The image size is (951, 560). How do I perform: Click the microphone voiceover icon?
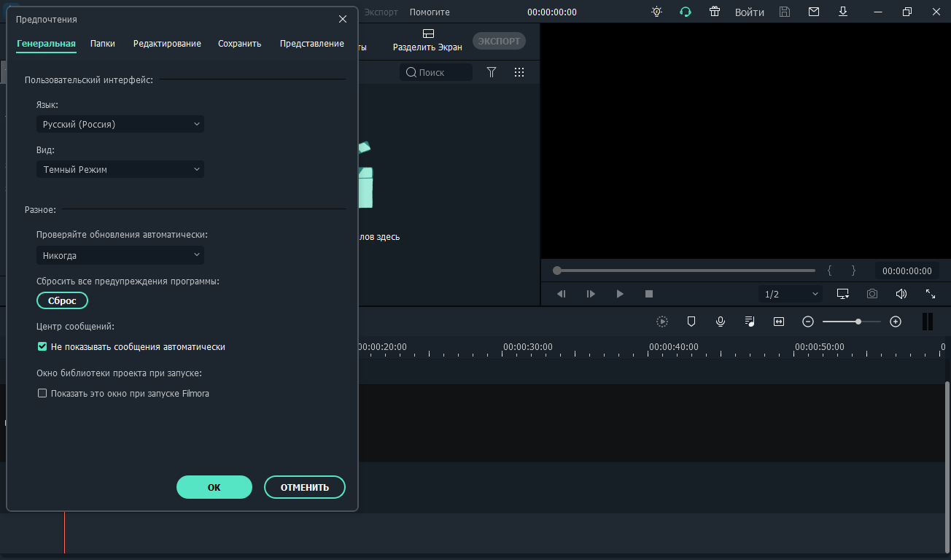coord(721,322)
